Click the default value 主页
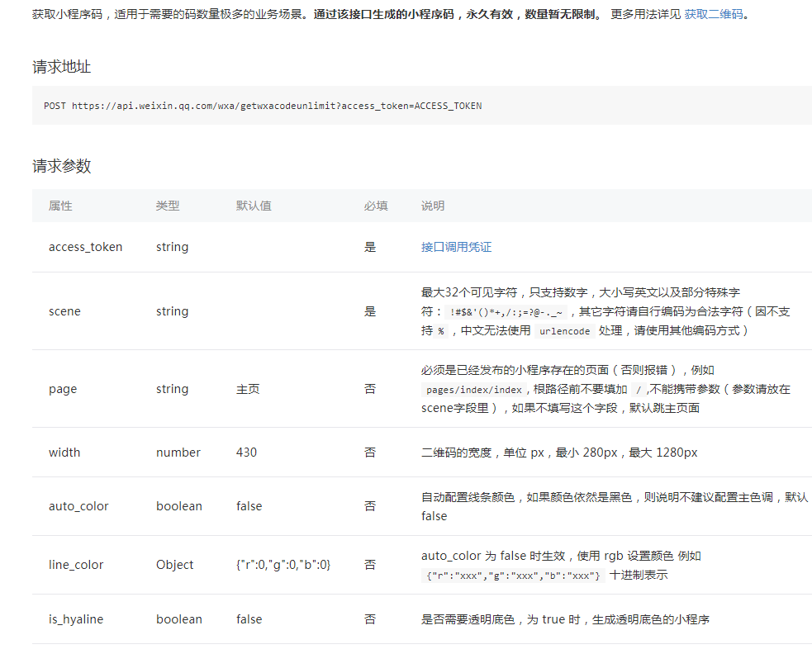The width and height of the screenshot is (812, 654). pos(248,389)
